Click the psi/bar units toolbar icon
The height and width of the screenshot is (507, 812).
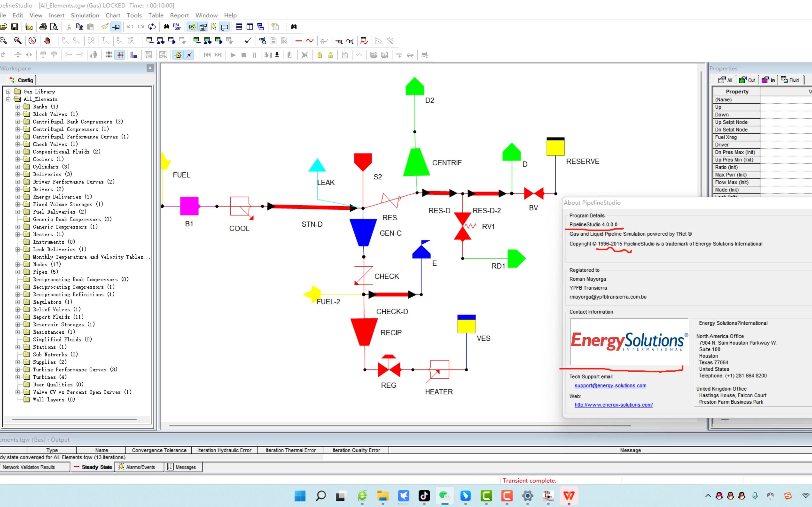tap(177, 27)
